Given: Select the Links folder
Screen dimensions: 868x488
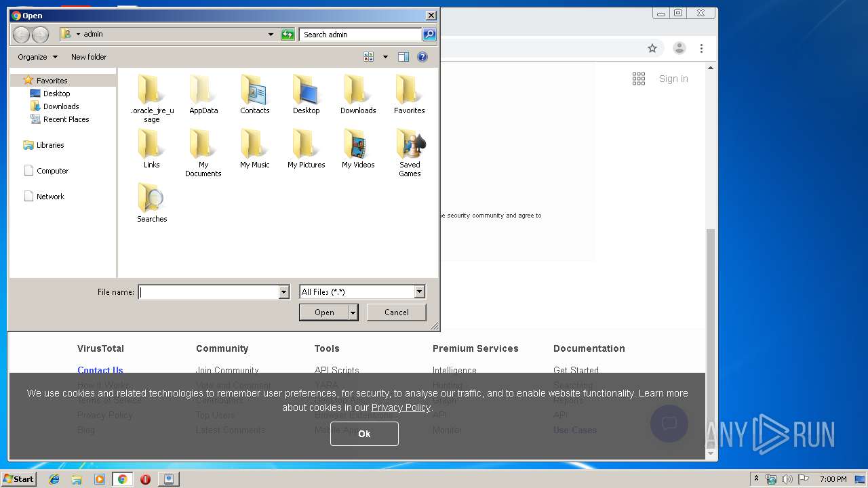Looking at the screenshot, I should click(151, 148).
